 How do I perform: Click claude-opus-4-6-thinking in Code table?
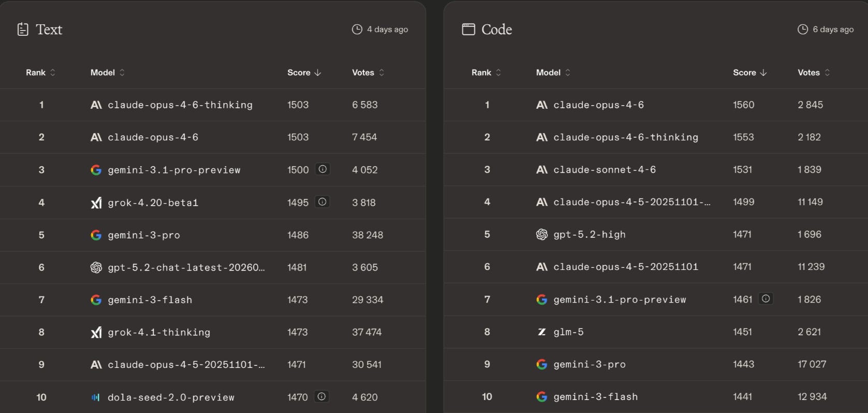tap(626, 137)
